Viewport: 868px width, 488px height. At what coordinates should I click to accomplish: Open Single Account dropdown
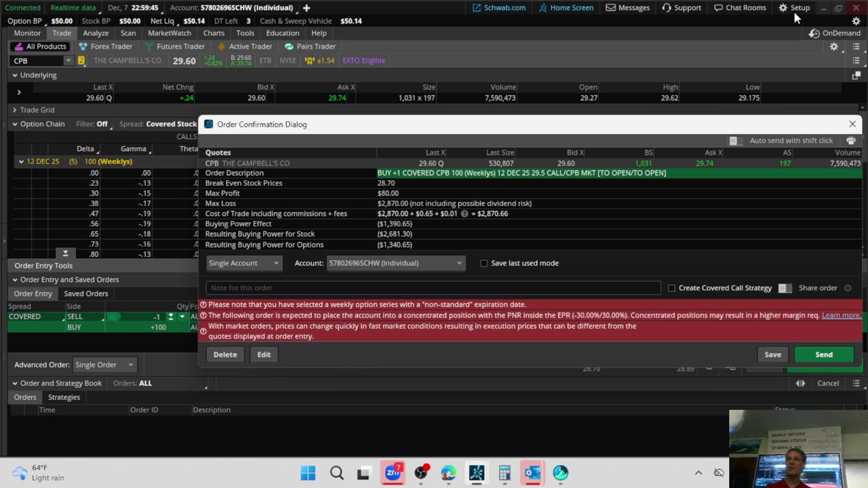243,263
